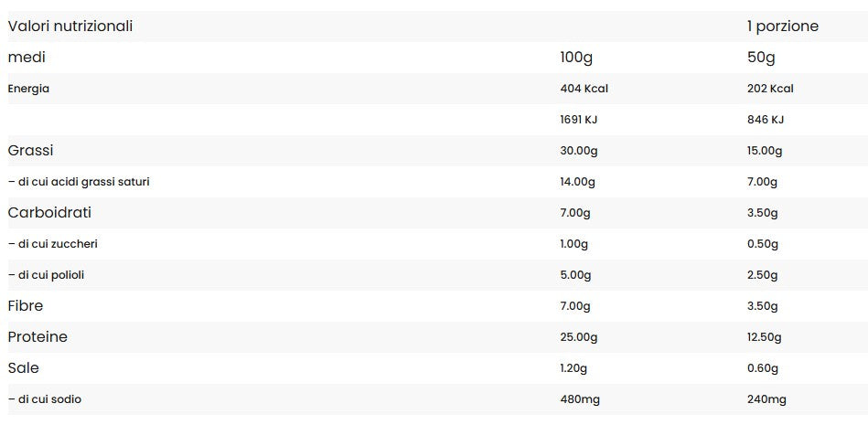Click the '30.00g' fat value
The width and height of the screenshot is (868, 446).
(579, 151)
